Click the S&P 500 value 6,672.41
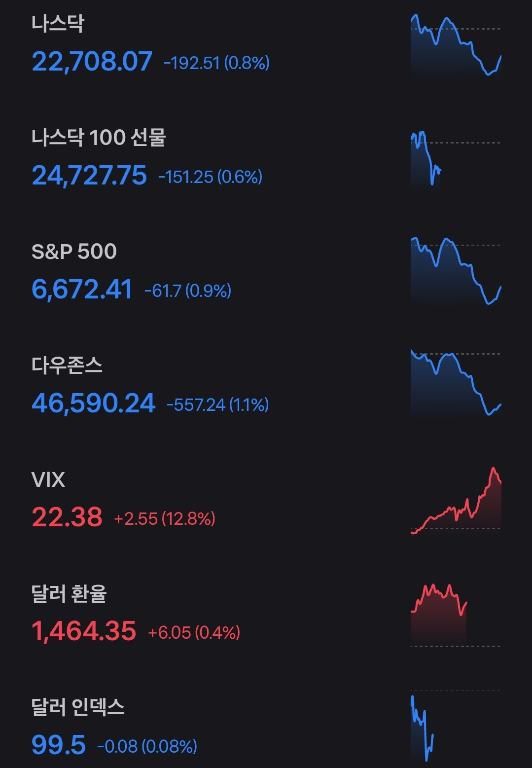Screen dimensions: 532x768 [x=82, y=290]
